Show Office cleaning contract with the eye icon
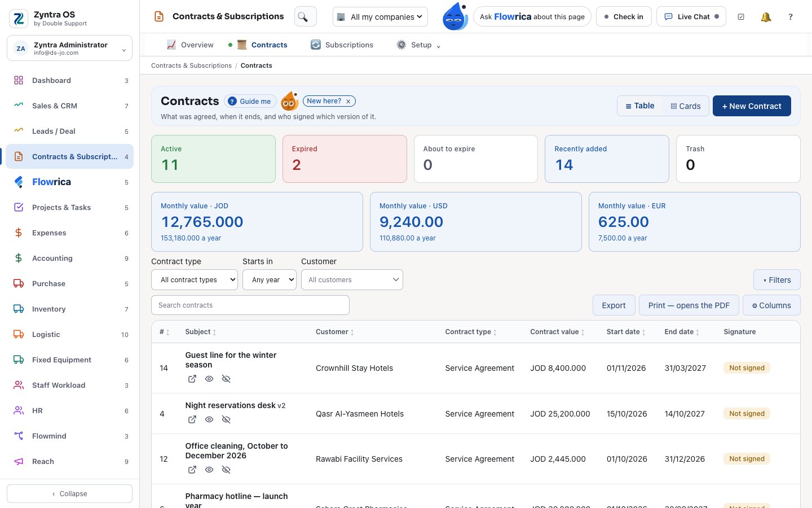 209,470
